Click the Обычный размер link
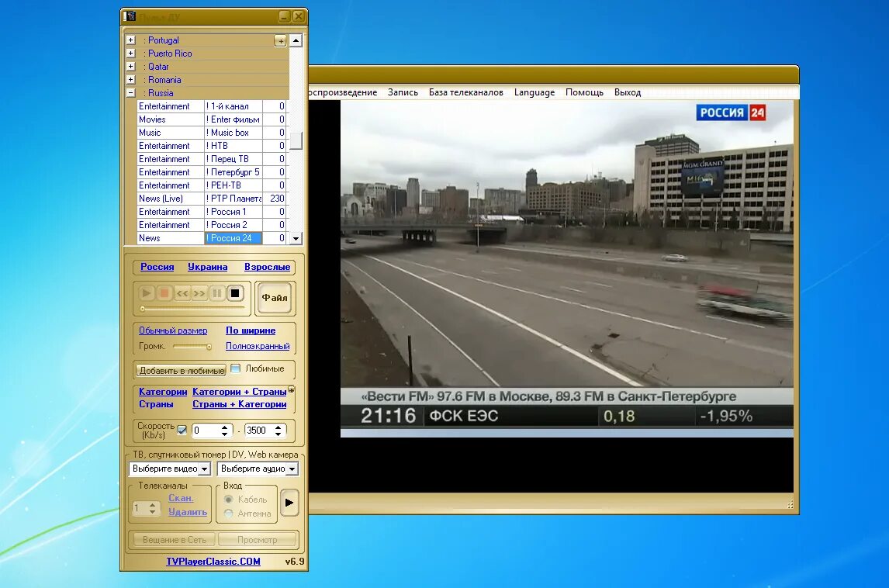 point(173,330)
